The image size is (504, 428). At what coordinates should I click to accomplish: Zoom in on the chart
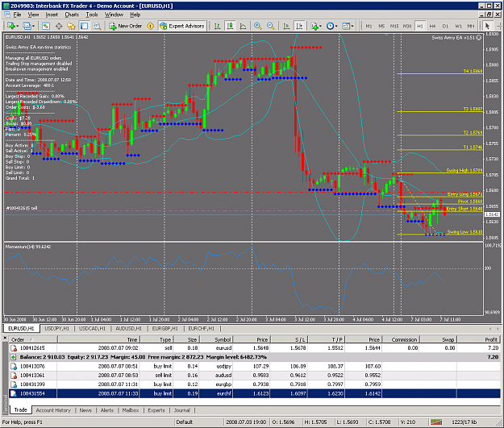click(257, 26)
